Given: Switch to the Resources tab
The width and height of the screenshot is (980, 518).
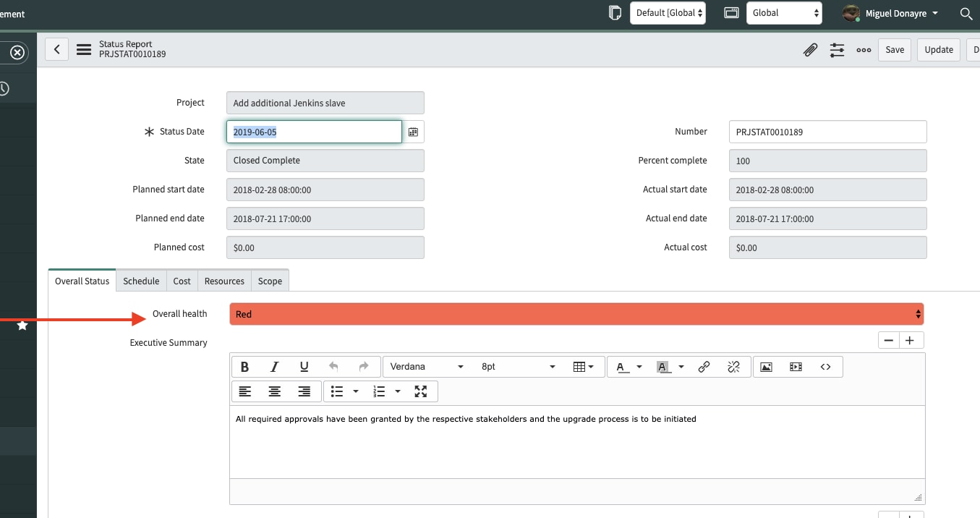Looking at the screenshot, I should [224, 281].
